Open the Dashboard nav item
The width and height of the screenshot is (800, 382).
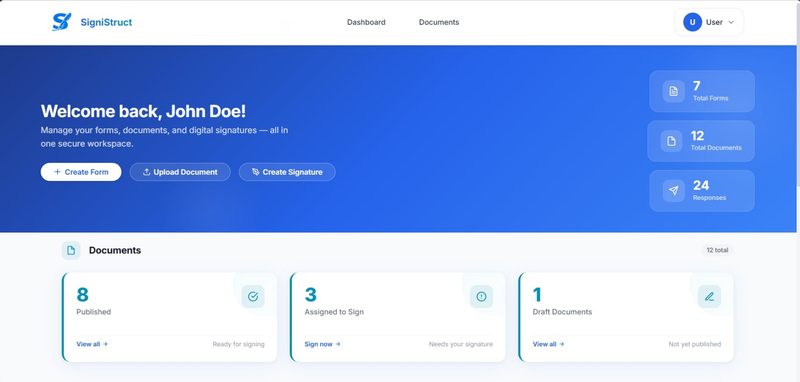point(366,22)
